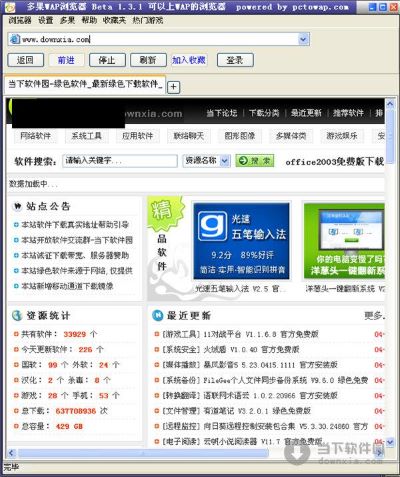Open the 收藏夹 menu
The width and height of the screenshot is (400, 477).
coord(114,21)
